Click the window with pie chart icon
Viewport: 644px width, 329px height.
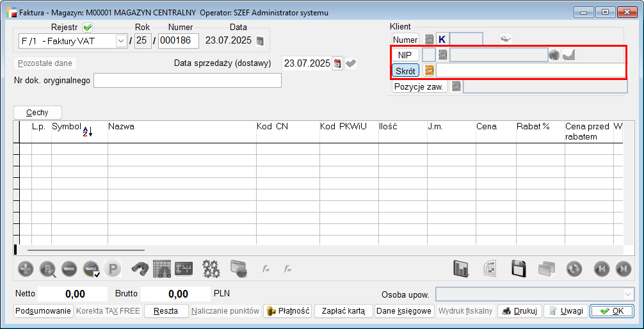(238, 269)
